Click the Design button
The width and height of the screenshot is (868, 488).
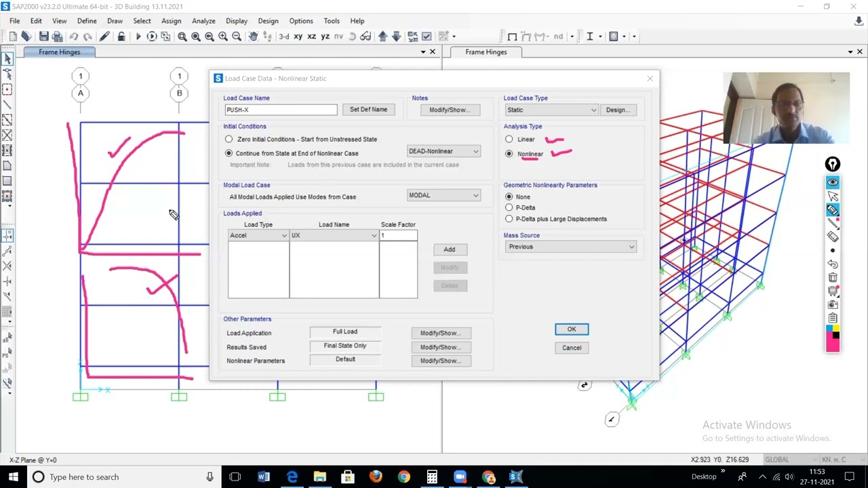(x=618, y=110)
